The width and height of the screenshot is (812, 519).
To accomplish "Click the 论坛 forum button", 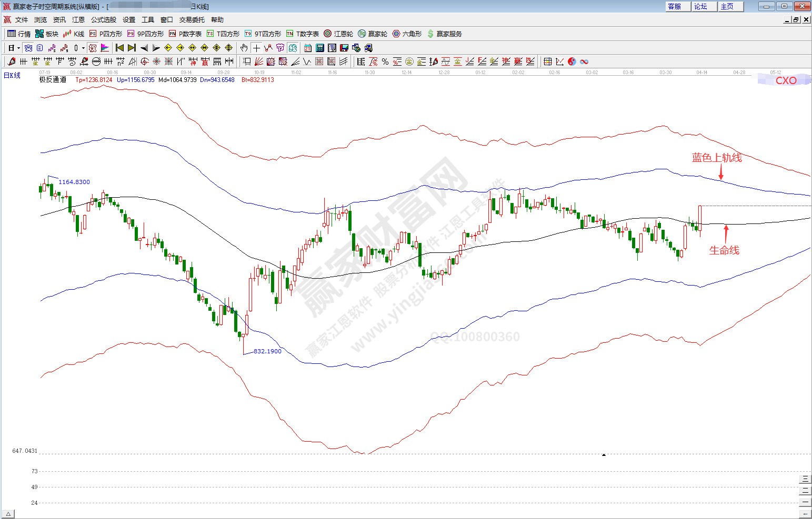I will coord(701,6).
